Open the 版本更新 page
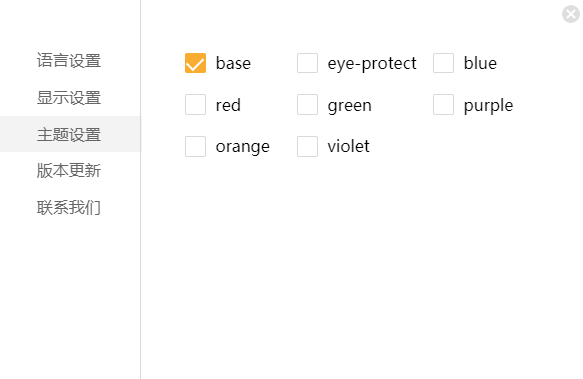 [69, 171]
